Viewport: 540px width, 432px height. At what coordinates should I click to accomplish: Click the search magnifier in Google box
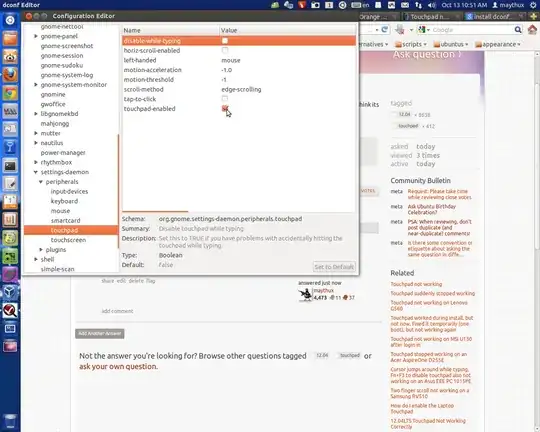(518, 30)
